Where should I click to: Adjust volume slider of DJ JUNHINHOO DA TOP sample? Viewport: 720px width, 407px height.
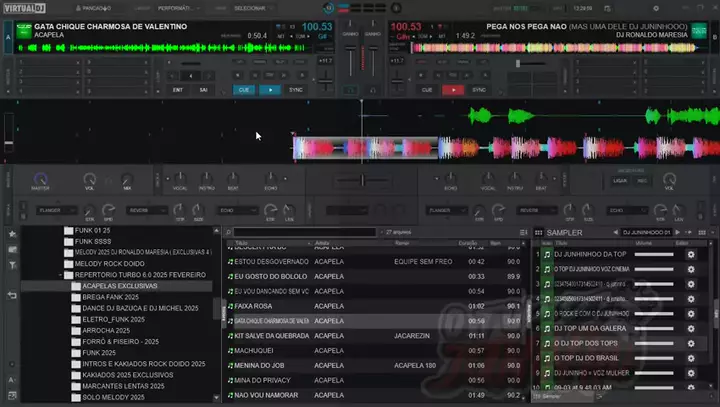click(655, 255)
